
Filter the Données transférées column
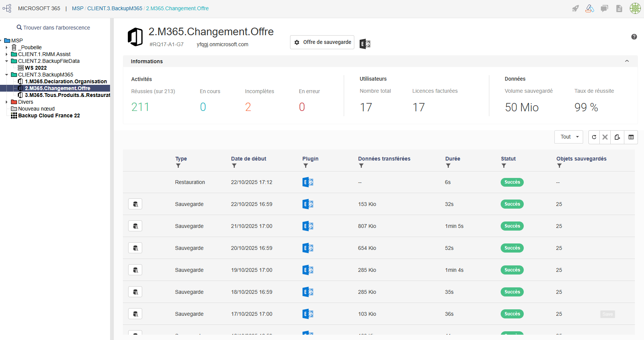click(361, 166)
